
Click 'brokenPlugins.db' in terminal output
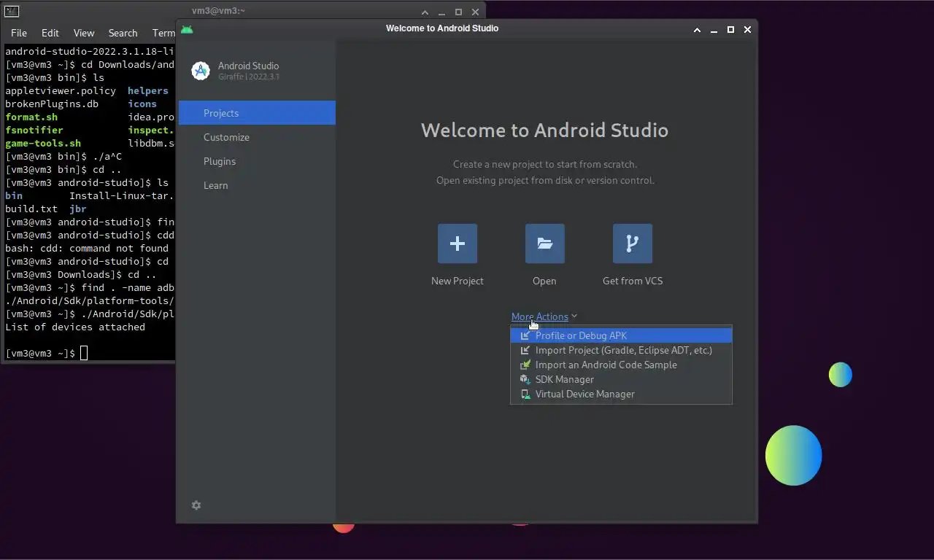point(52,104)
